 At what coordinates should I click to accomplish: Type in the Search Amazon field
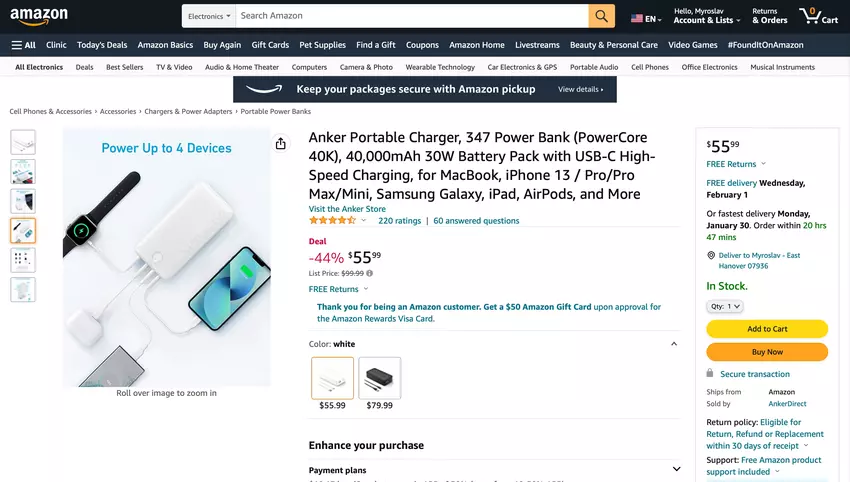[412, 16]
